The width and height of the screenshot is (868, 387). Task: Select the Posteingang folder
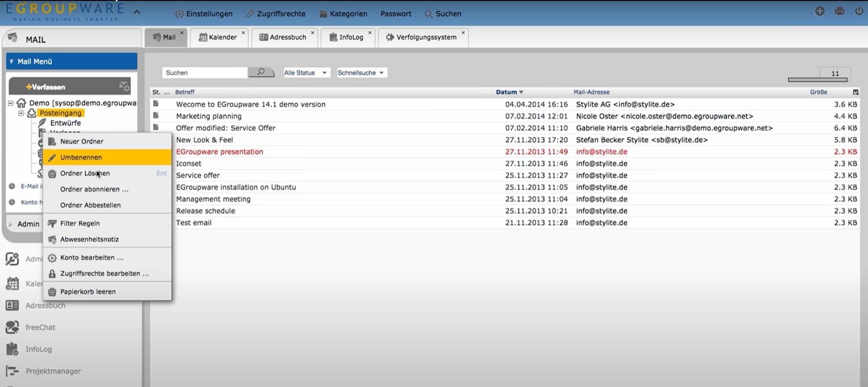pos(60,113)
